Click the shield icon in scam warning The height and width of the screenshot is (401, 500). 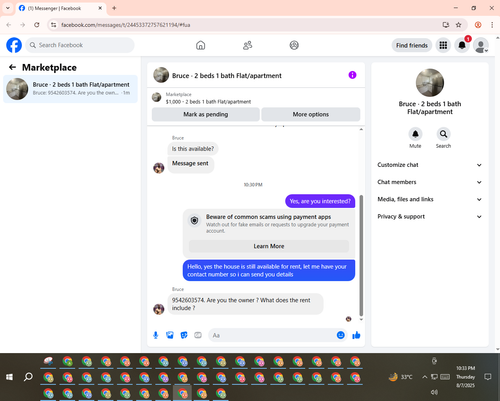[194, 220]
